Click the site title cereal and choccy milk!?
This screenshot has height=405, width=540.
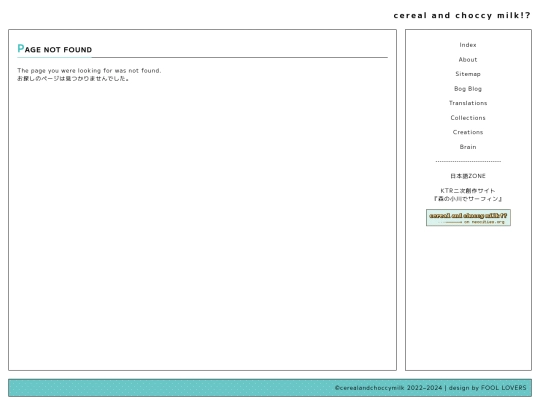[x=462, y=15]
